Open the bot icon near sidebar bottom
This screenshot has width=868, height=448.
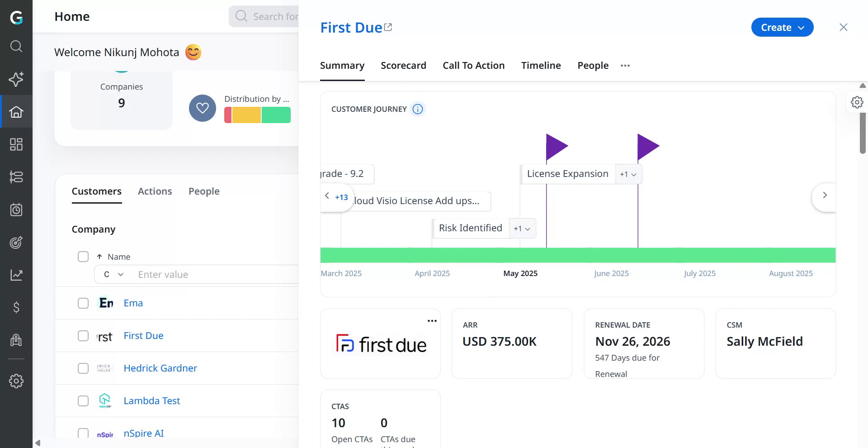tap(17, 340)
